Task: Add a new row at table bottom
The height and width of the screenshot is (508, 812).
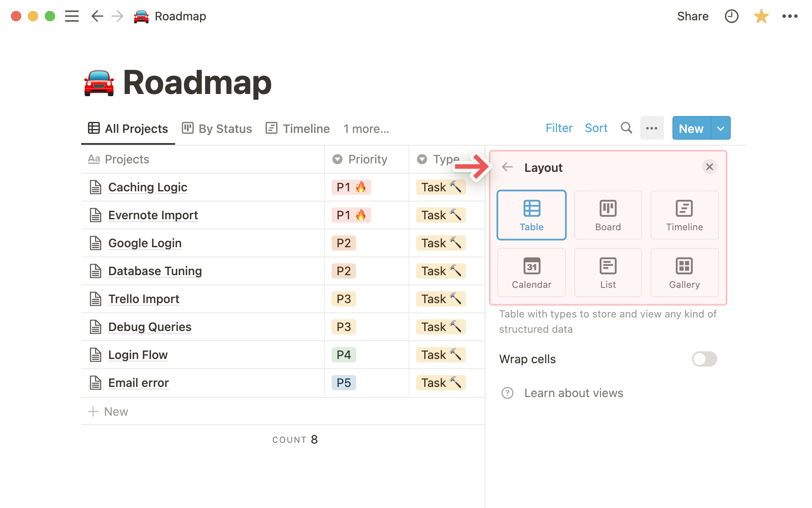Action: coord(108,411)
